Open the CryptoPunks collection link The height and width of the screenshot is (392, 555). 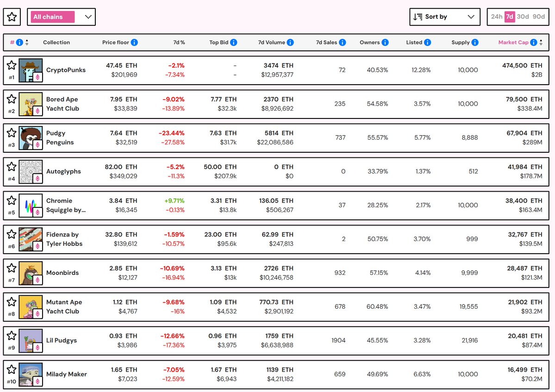click(x=66, y=70)
